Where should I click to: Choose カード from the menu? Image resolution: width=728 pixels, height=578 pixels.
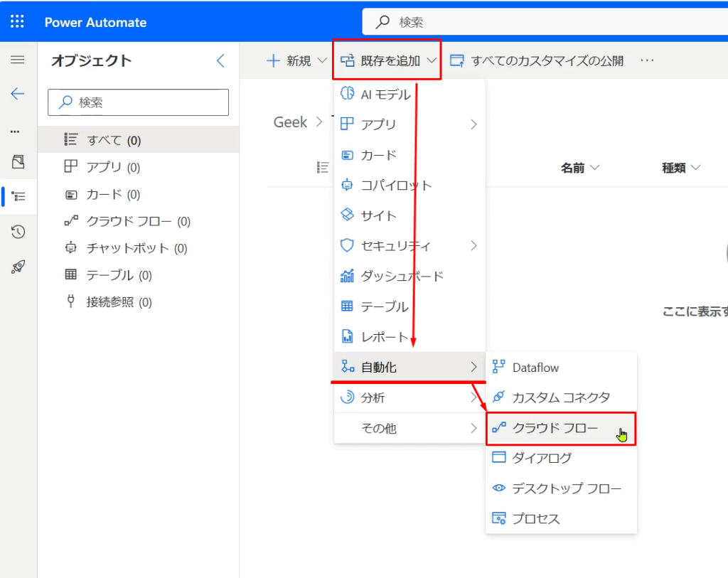click(x=409, y=154)
